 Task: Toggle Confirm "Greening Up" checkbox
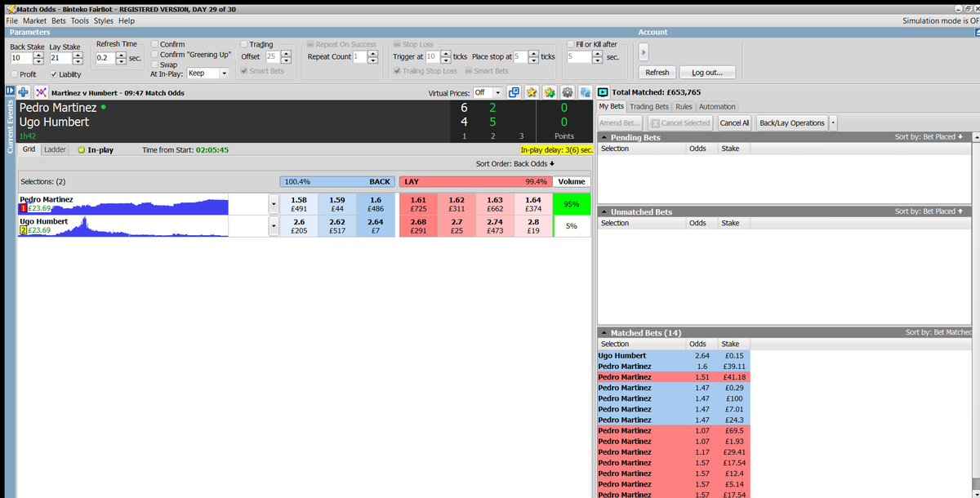(x=155, y=55)
